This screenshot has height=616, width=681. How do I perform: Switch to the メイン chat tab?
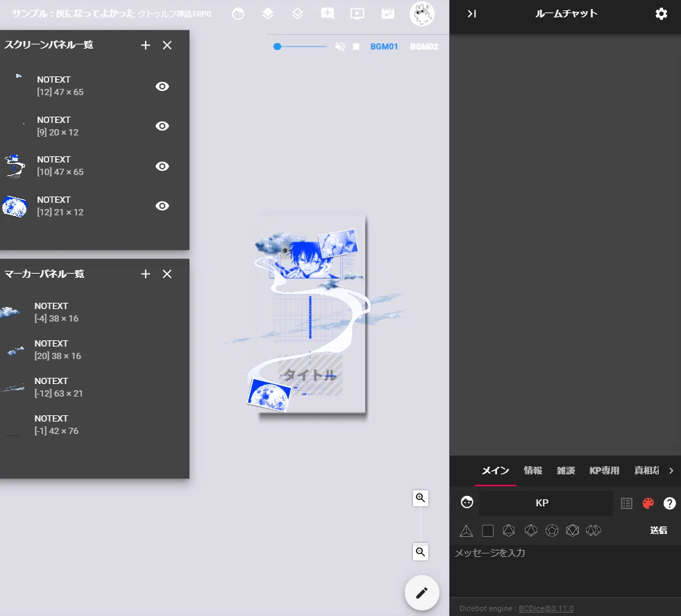click(x=496, y=470)
